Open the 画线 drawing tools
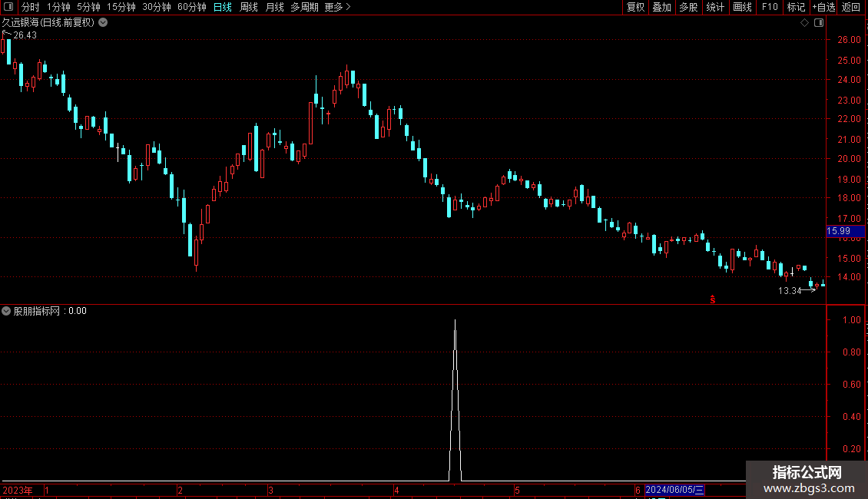The height and width of the screenshot is (499, 868). pos(742,7)
